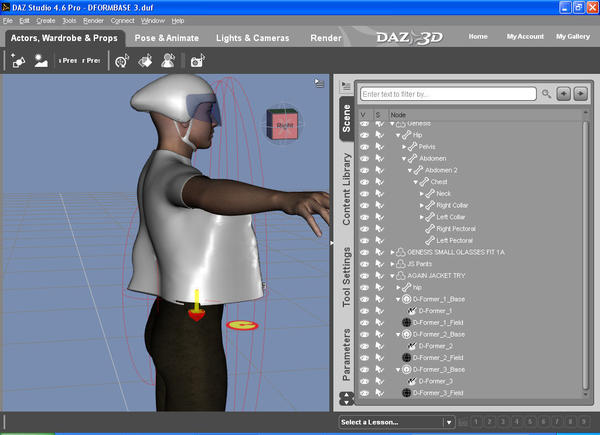The height and width of the screenshot is (435, 600).
Task: Toggle visibility eye for Hip node
Action: tap(364, 135)
